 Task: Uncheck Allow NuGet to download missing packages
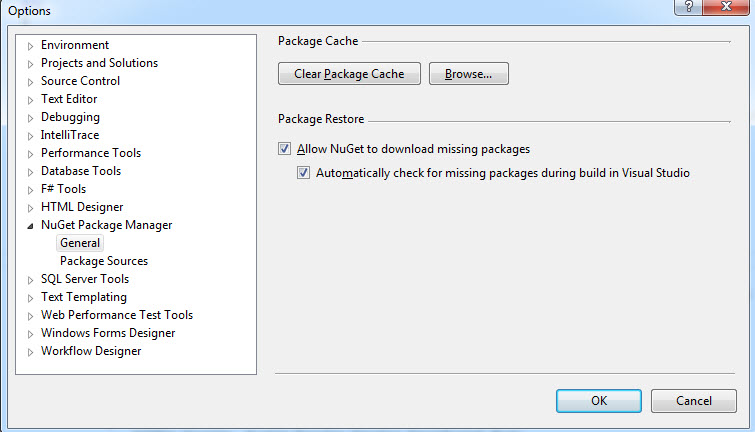click(x=285, y=148)
